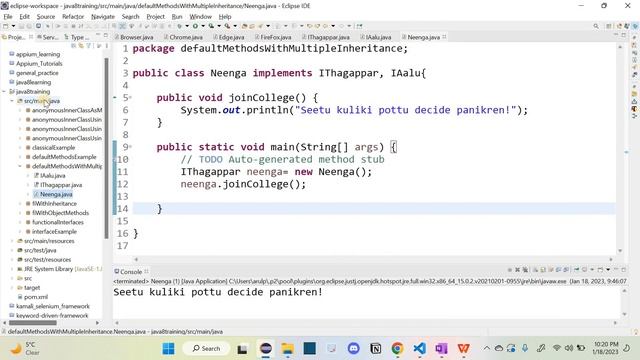640x360 pixels.
Task: Expand the classicalExample package
Action: pos(20,147)
